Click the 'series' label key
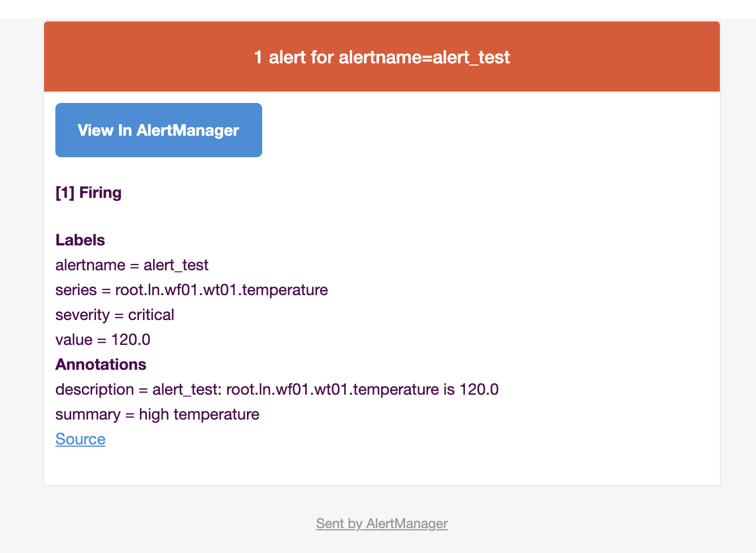Image resolution: width=756 pixels, height=553 pixels. 76,290
